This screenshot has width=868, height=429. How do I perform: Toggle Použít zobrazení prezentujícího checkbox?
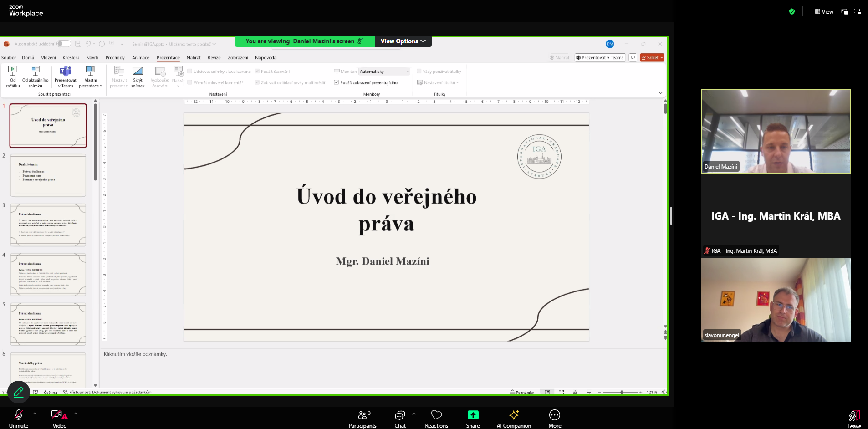[337, 82]
